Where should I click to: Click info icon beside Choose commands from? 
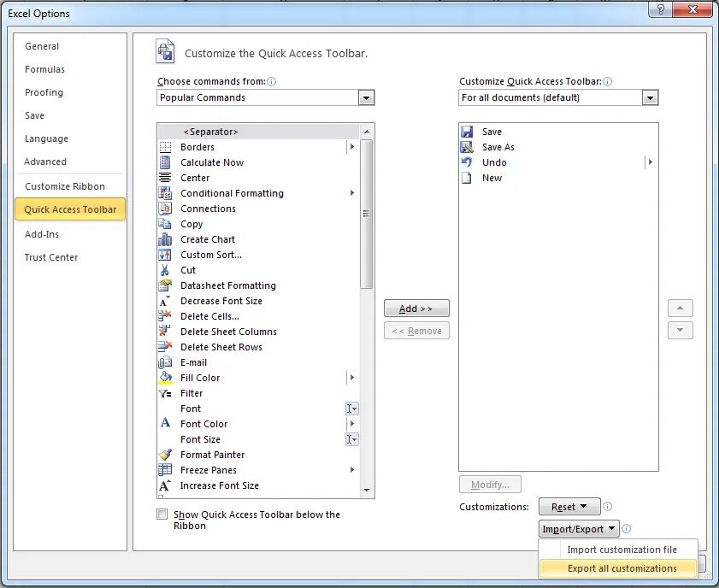tap(272, 81)
